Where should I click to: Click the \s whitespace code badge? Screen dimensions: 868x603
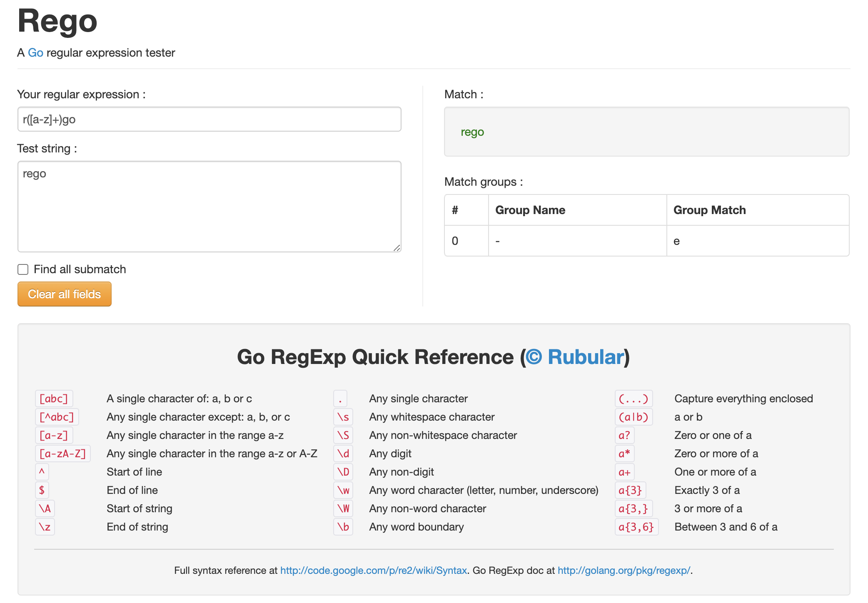343,417
